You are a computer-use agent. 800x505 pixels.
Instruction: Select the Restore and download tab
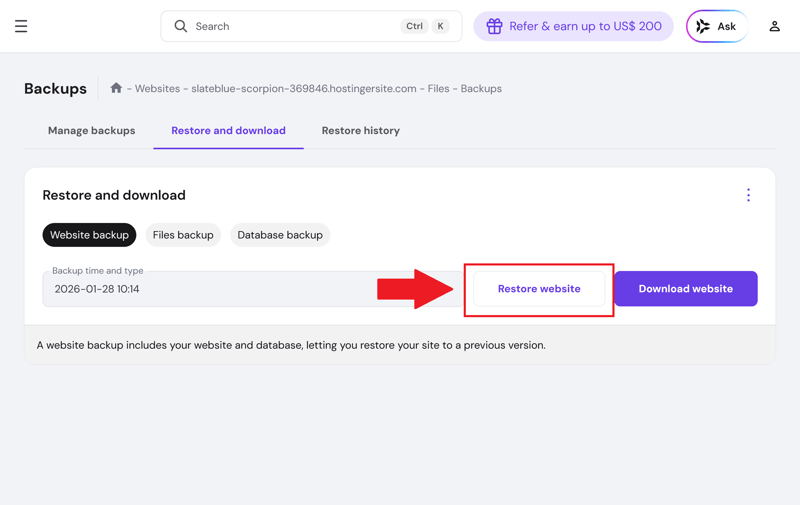(x=228, y=131)
